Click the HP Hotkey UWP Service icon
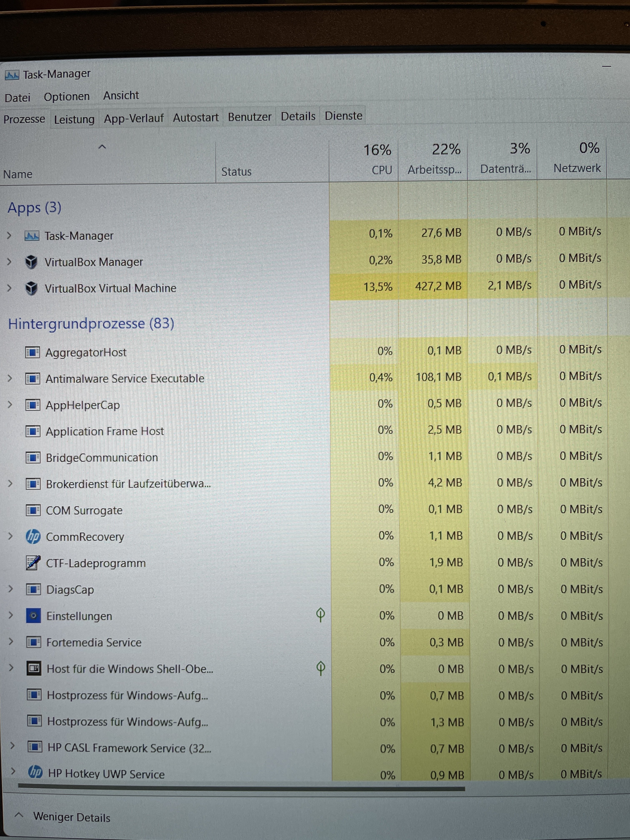Image resolution: width=630 pixels, height=840 pixels. pos(35,772)
